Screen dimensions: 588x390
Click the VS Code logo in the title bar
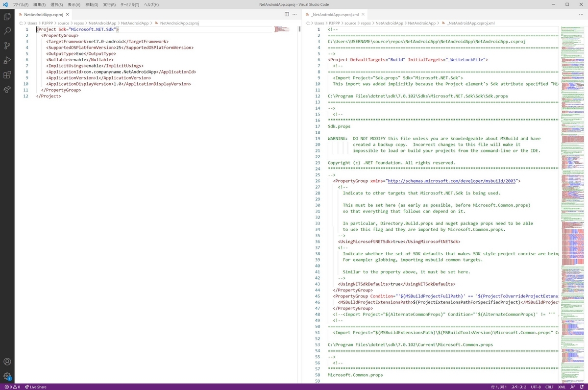point(5,4)
